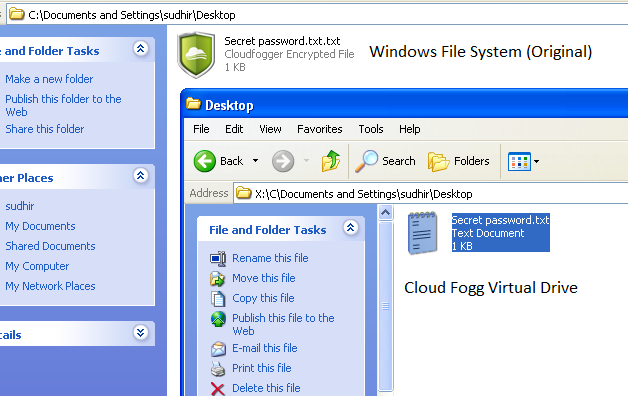This screenshot has width=629, height=399.
Task: Open the Views dropdown arrow
Action: click(x=536, y=162)
